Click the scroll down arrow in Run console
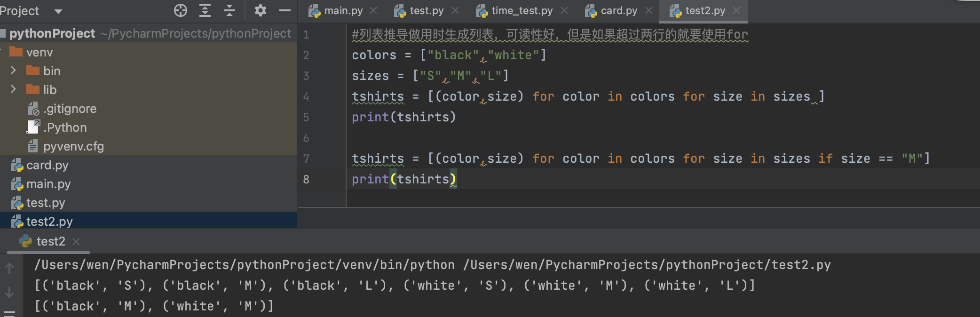Viewport: 980px width, 317px height. pyautogui.click(x=9, y=293)
